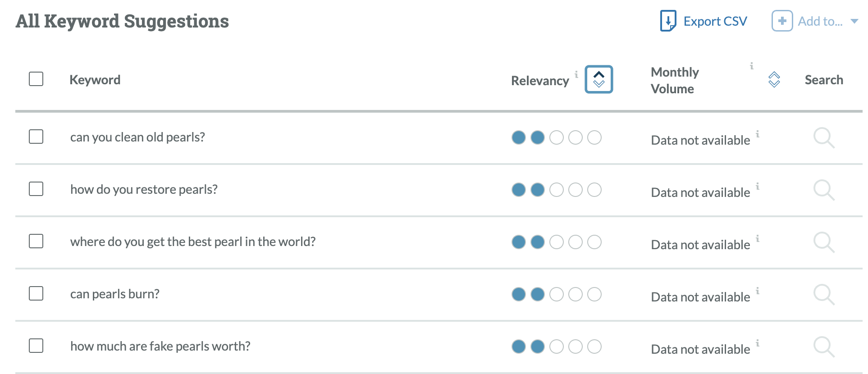Image resolution: width=868 pixels, height=374 pixels.
Task: Click relevancy dots for 'can you clean old pearls?'
Action: (556, 137)
